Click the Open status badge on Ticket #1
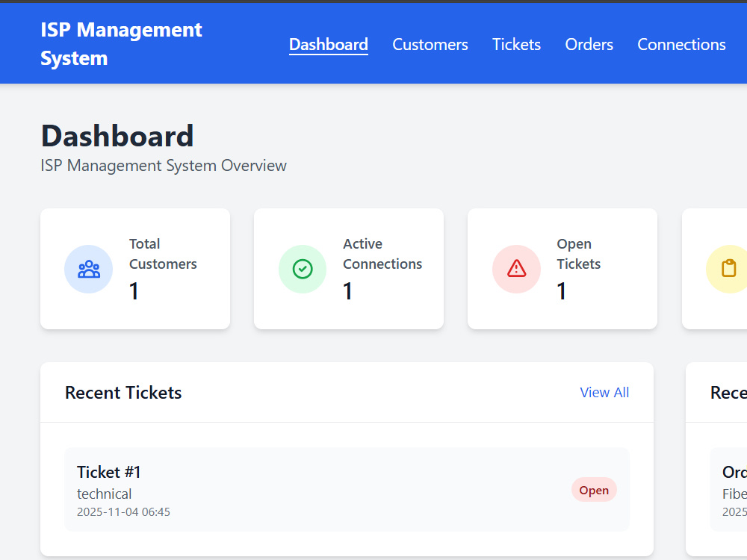747x560 pixels. pyautogui.click(x=594, y=490)
